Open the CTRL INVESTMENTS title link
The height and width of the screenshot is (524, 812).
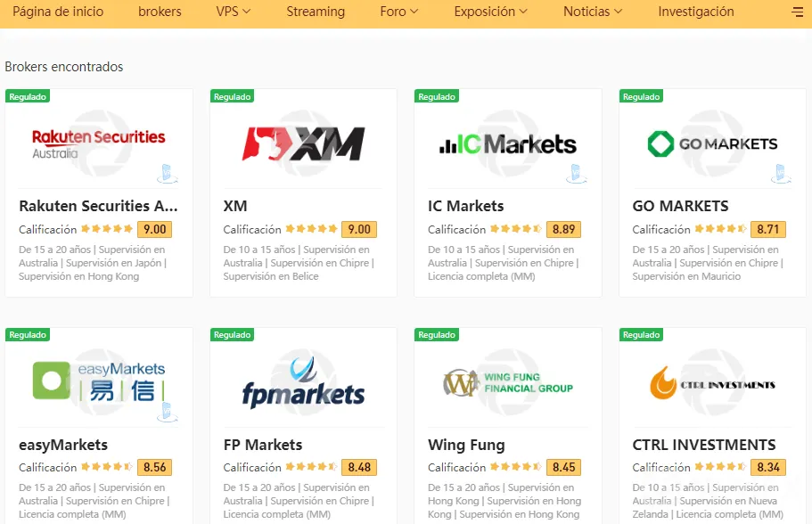click(704, 445)
